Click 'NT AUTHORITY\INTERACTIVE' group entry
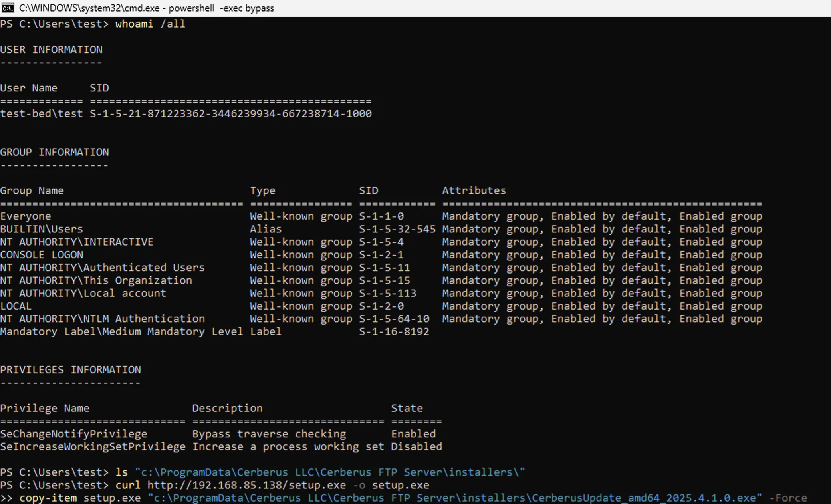Screen dimensions: 831x504 point(77,242)
